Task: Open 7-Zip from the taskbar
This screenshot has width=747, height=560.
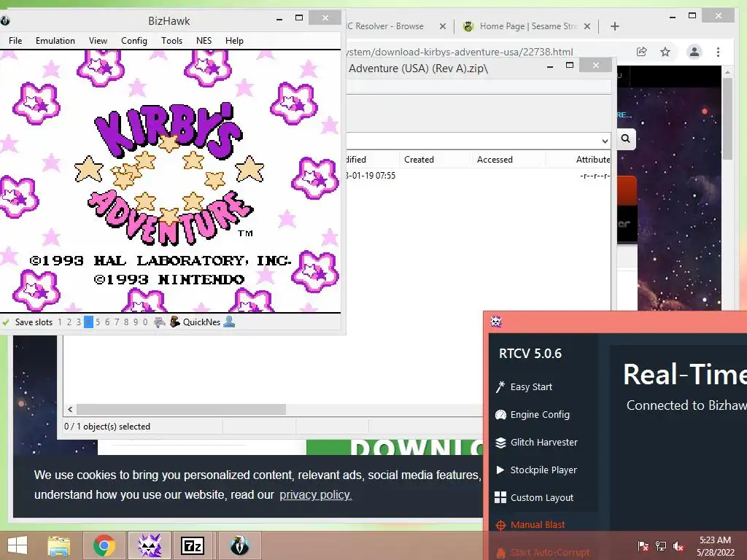Action: click(x=193, y=545)
